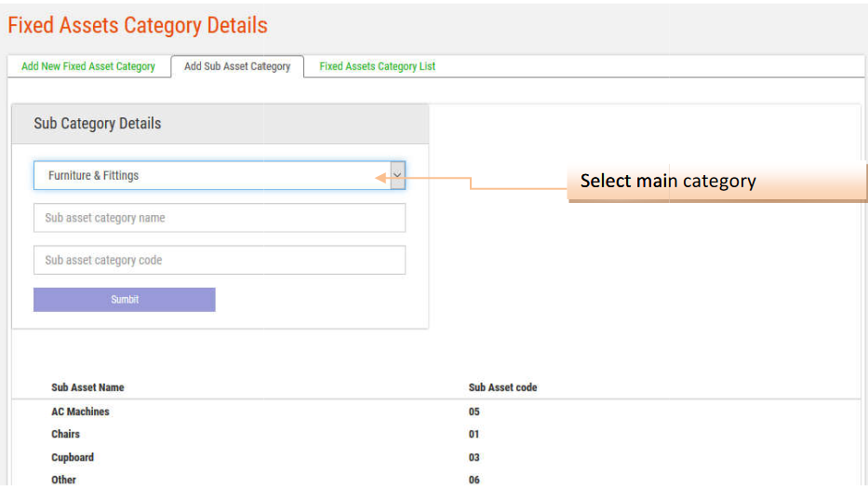The height and width of the screenshot is (500, 868).
Task: Expand the Furniture & Fittings dropdown arrow
Action: (397, 175)
